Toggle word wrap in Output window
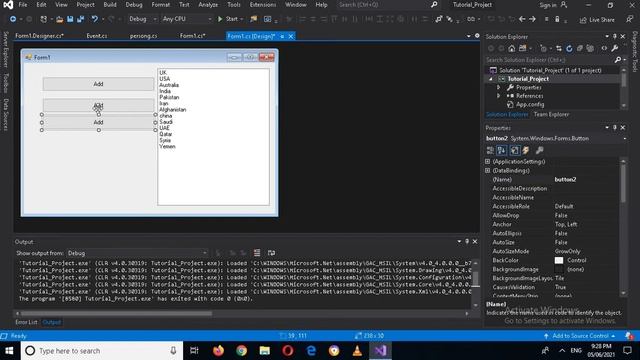 tap(271, 253)
